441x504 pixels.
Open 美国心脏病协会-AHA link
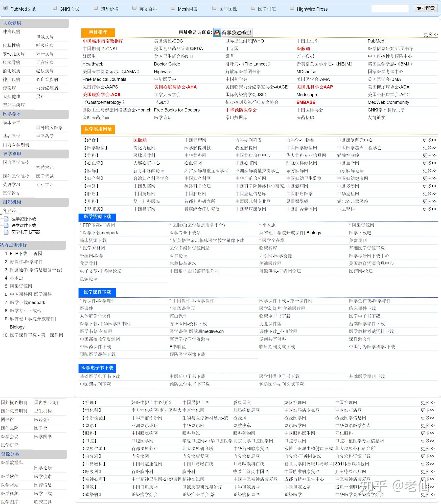[x=175, y=87]
